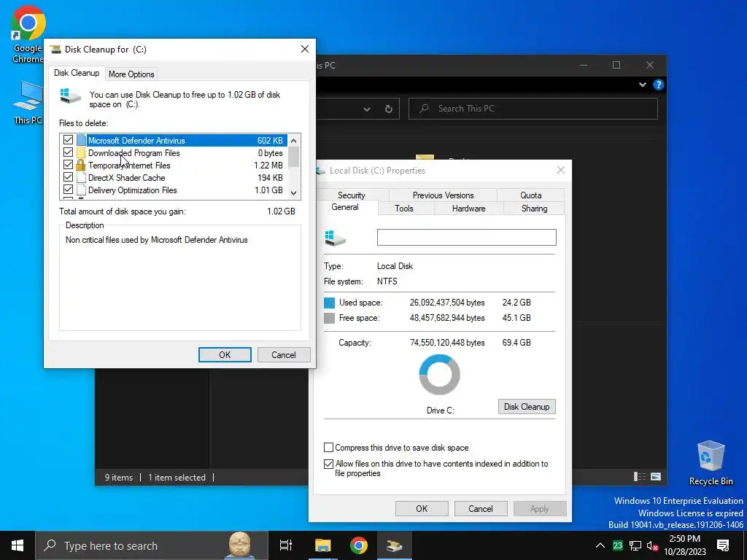Open the Previous Versions tab
Viewport: 747px width, 560px height.
click(443, 195)
